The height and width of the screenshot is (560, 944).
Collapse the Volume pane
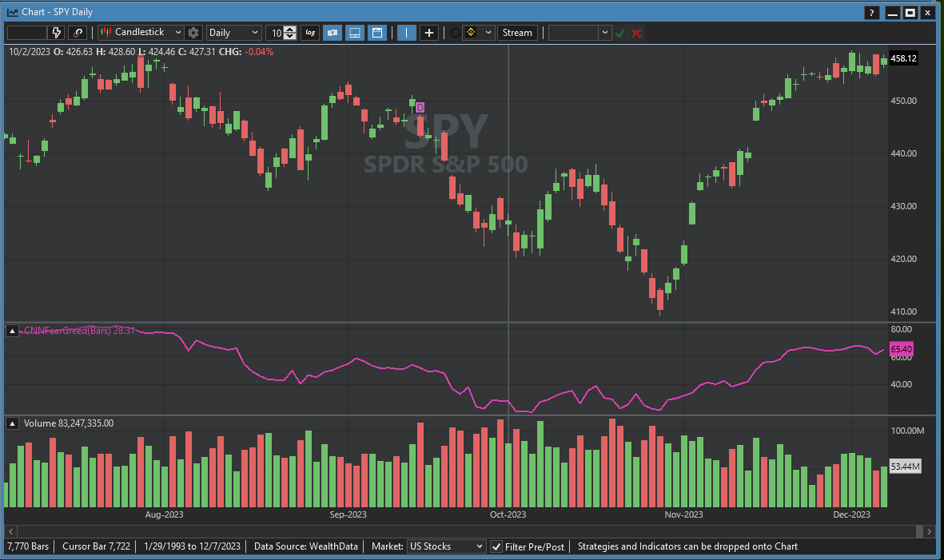point(14,423)
